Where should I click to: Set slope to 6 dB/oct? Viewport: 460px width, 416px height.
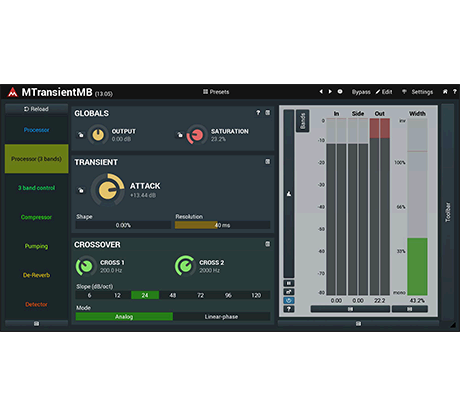(89, 295)
